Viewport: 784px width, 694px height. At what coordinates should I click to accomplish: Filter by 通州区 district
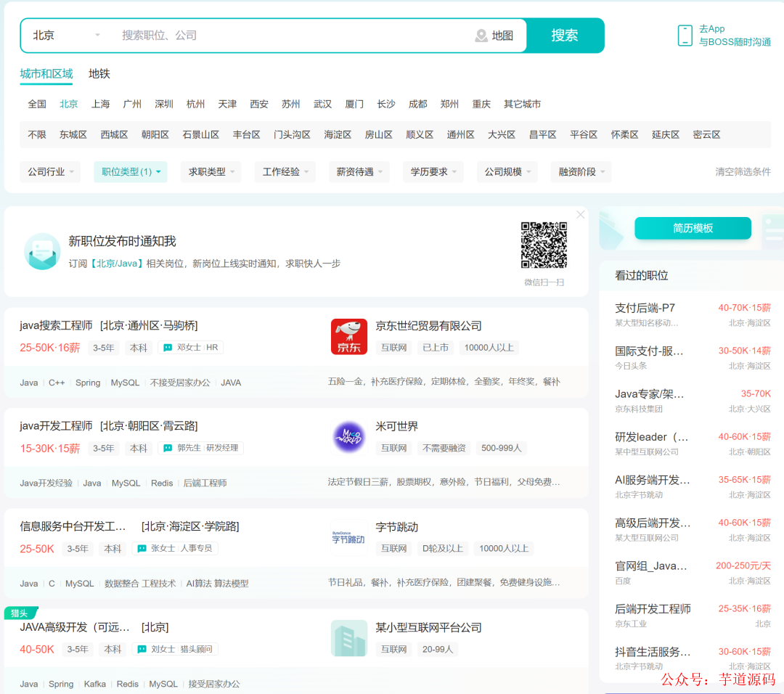460,134
